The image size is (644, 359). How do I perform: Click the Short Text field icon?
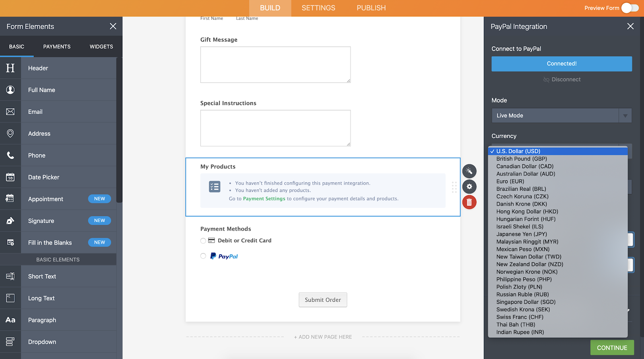pos(10,276)
